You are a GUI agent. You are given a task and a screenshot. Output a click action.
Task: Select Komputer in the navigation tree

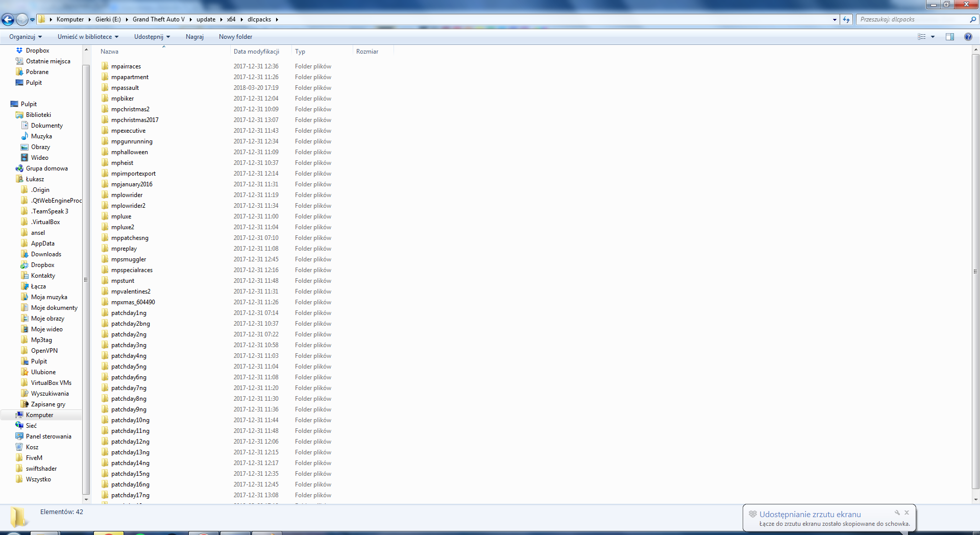point(39,415)
